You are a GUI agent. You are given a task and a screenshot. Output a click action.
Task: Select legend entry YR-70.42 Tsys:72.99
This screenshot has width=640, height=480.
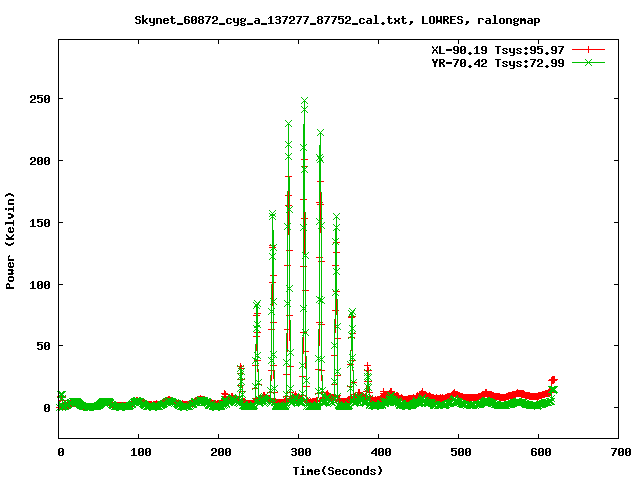(498, 63)
